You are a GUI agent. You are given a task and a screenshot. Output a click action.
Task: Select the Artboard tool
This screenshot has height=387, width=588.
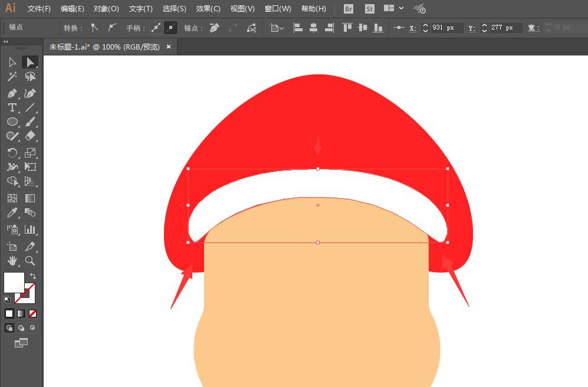(x=12, y=247)
